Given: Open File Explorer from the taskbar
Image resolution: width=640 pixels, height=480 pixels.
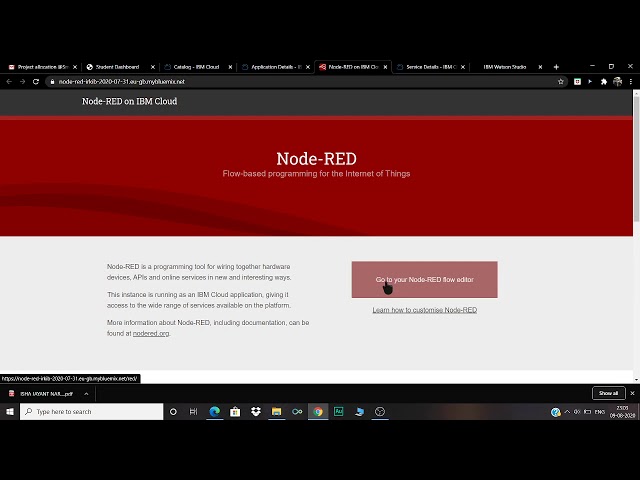Looking at the screenshot, I should tap(276, 411).
